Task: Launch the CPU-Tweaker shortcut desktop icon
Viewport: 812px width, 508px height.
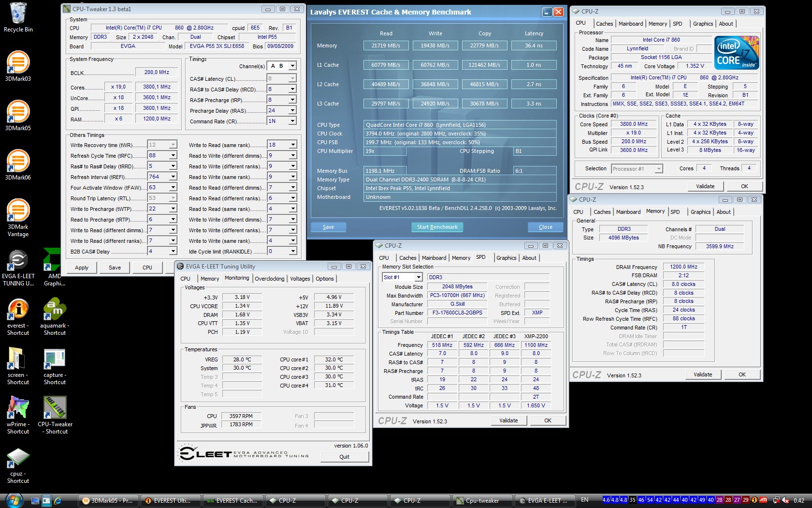Action: 55,416
